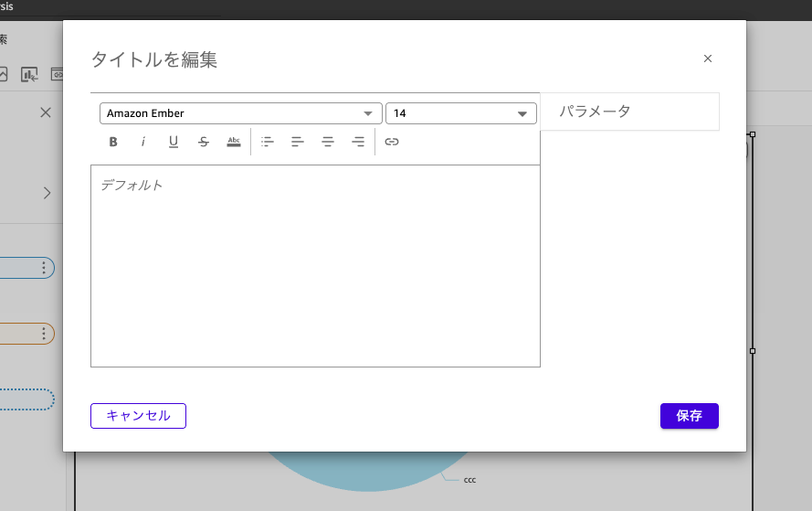Toggle bold formatting
The height and width of the screenshot is (511, 812).
click(113, 142)
